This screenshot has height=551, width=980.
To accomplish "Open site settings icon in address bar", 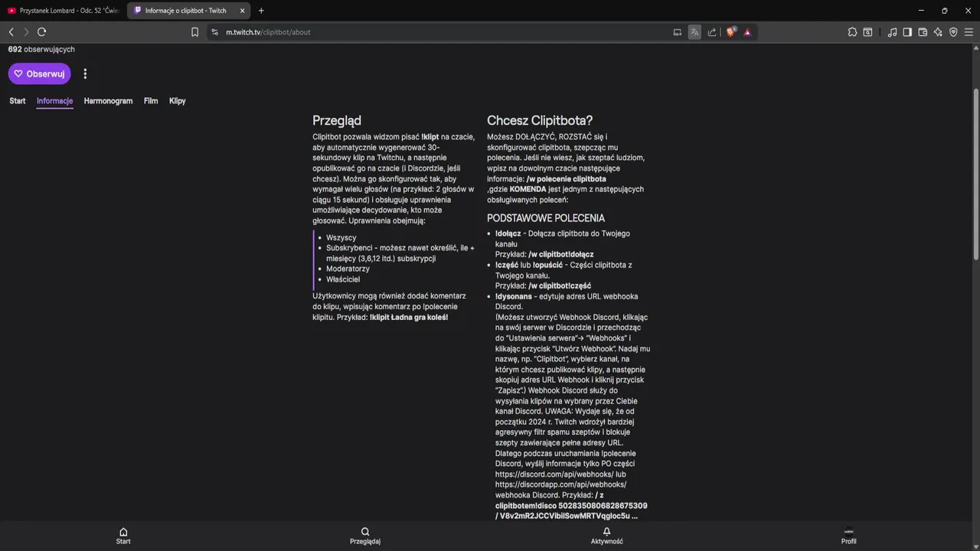I will pyautogui.click(x=214, y=32).
